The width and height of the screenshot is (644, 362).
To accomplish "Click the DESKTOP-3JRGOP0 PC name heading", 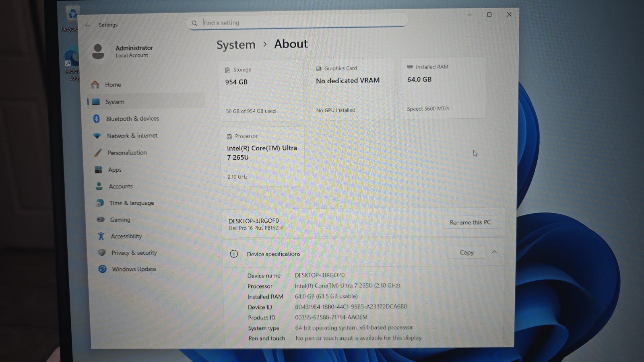I will coord(254,221).
